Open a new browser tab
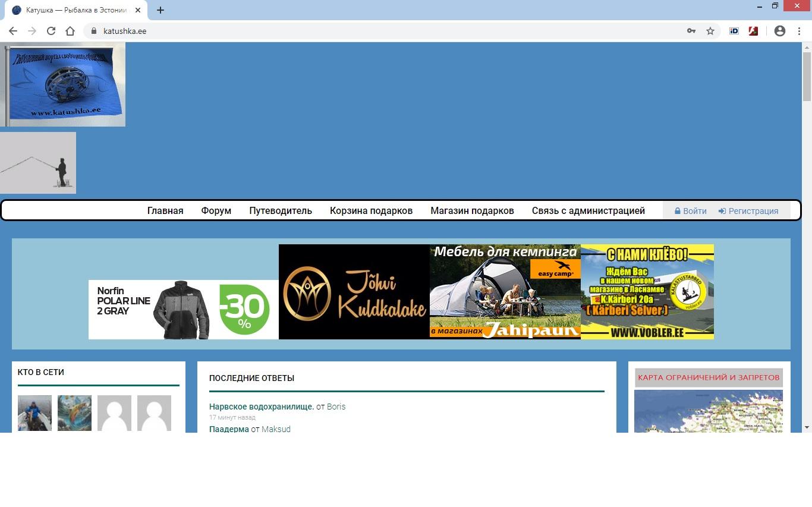This screenshot has width=812, height=507. click(x=160, y=10)
